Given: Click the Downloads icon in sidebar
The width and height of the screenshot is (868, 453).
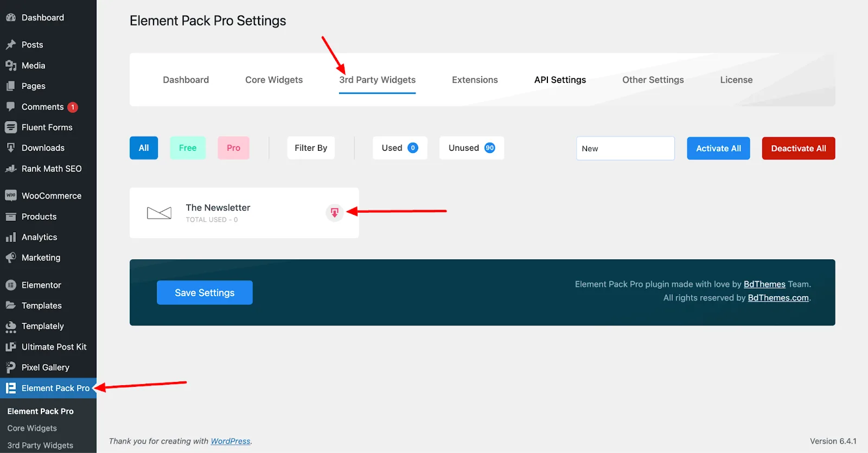Looking at the screenshot, I should pos(11,148).
